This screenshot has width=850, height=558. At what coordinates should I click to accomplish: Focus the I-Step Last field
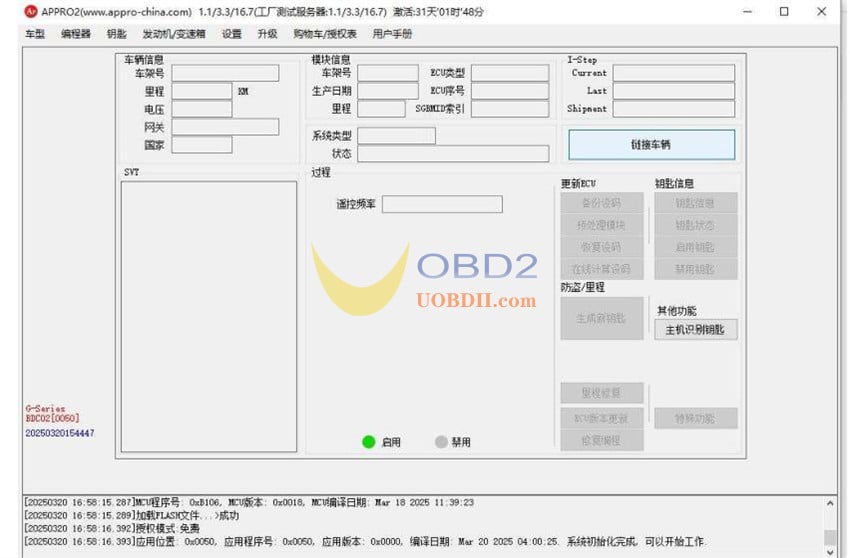[674, 91]
